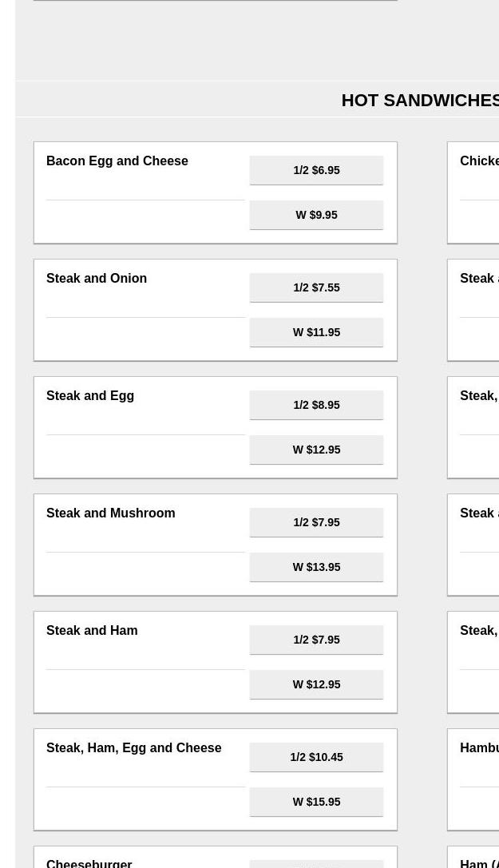The height and width of the screenshot is (868, 499).
Task: Add half Steak and Onion $7.55
Action: 316,287
